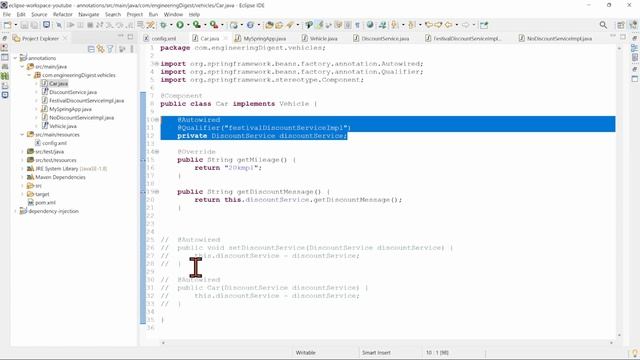Minimize the Project Explorer view
The image size is (640, 360).
pyautogui.click(x=120, y=36)
